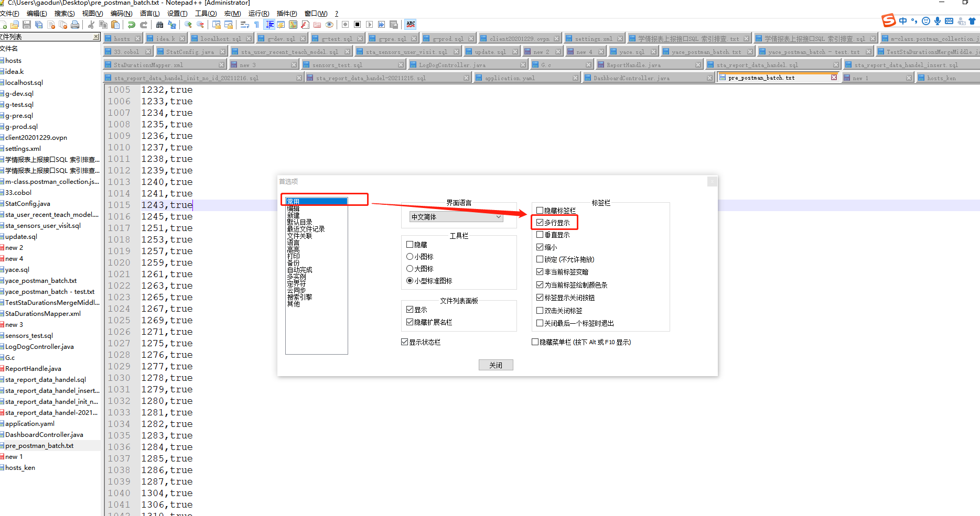This screenshot has width=980, height=516.
Task: Check the 双击关闭标签 option
Action: [x=541, y=310]
